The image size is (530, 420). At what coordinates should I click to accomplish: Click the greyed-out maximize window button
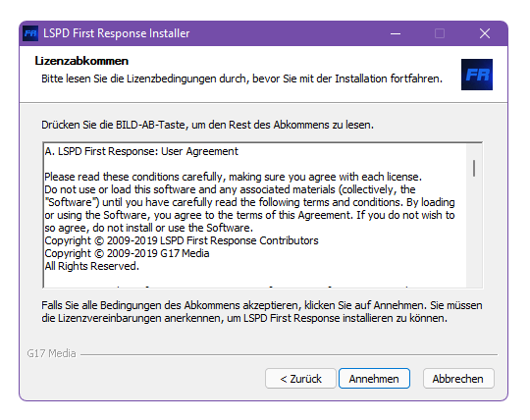440,33
